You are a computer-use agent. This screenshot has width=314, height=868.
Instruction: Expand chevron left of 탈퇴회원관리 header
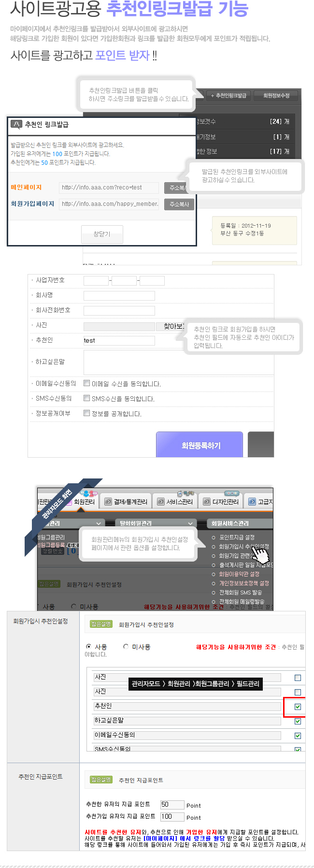click(x=99, y=523)
